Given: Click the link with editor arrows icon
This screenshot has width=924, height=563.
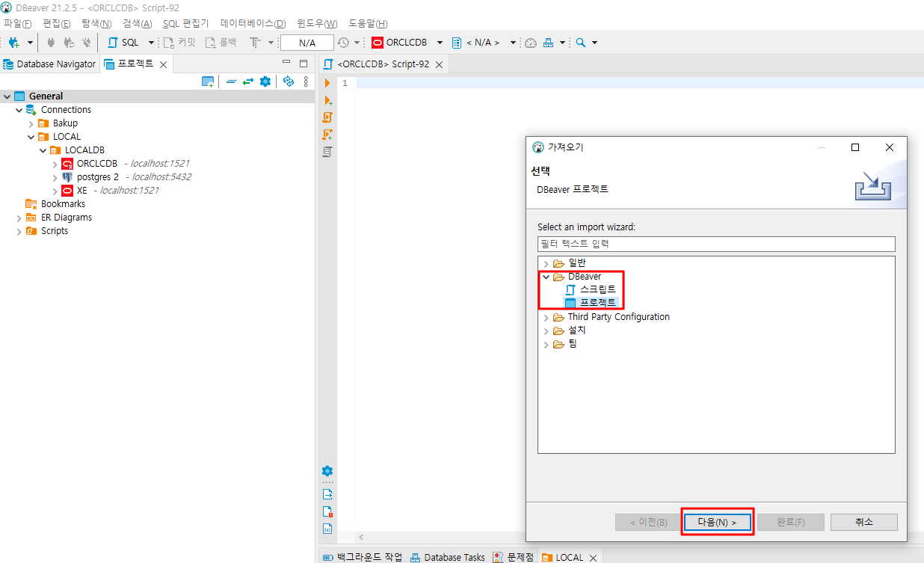Looking at the screenshot, I should (x=247, y=81).
